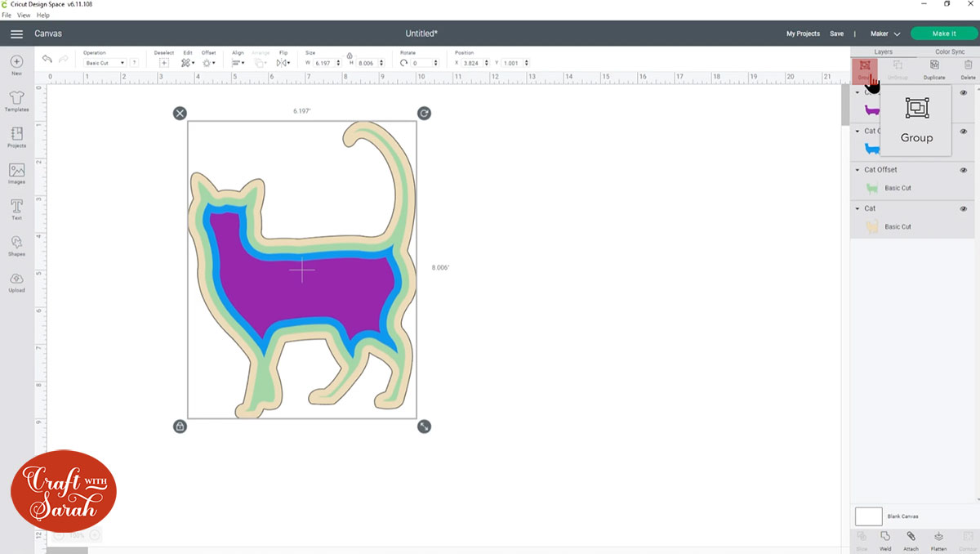Collapse the Cat Offset layer group
The width and height of the screenshot is (980, 554).
point(857,170)
